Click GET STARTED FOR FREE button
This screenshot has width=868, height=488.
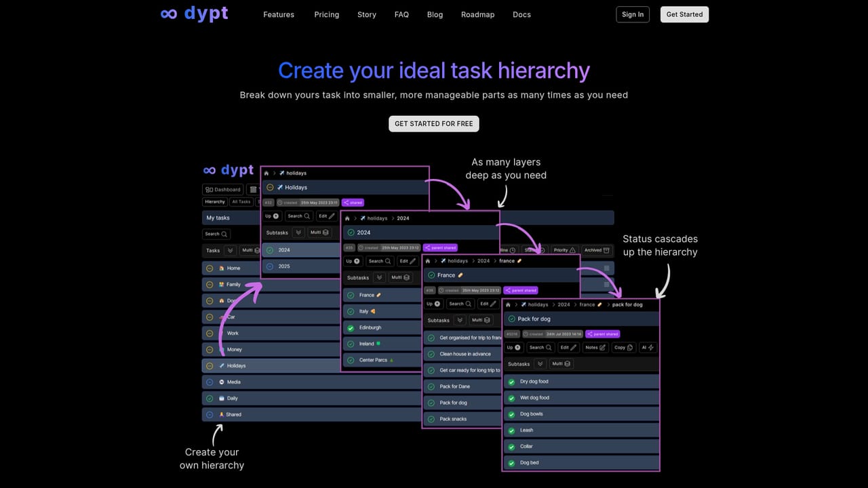pos(434,124)
